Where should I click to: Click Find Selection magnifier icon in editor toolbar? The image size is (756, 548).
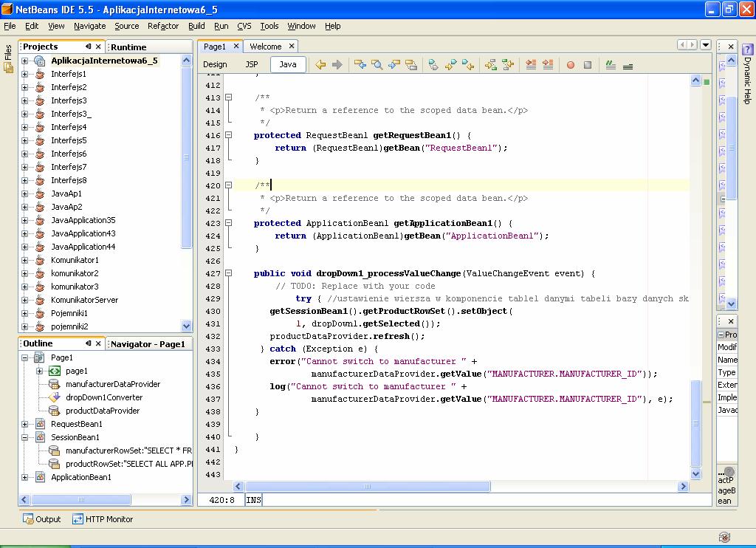coord(377,65)
